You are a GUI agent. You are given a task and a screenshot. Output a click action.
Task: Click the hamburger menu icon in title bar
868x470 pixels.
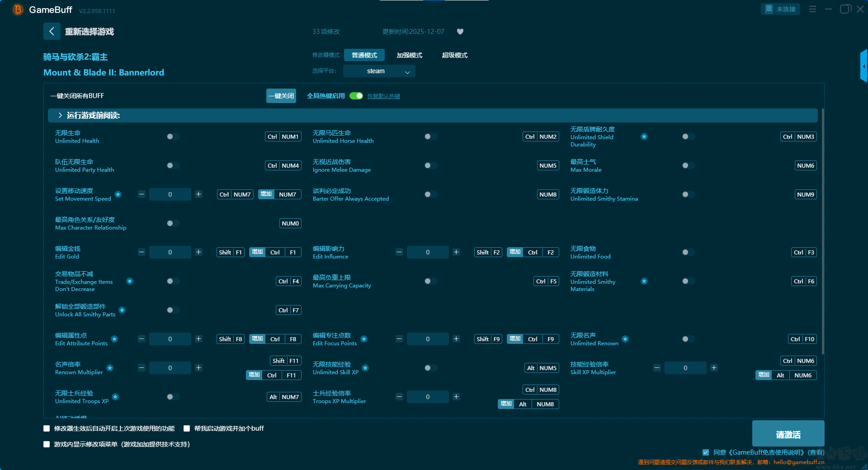pyautogui.click(x=812, y=9)
